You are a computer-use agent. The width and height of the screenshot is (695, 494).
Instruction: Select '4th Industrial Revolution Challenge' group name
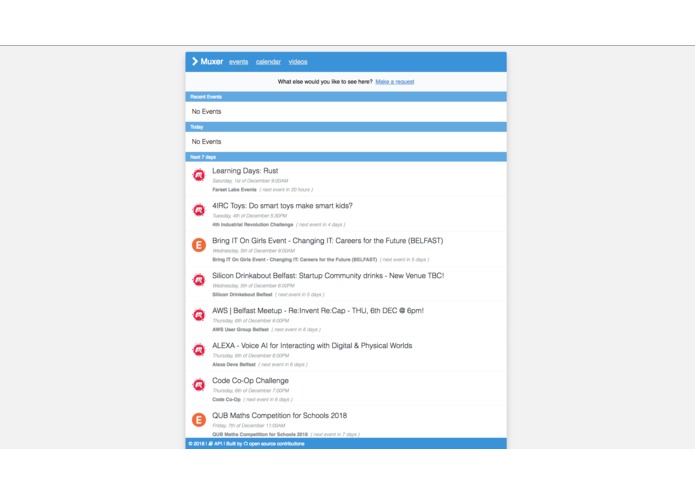(253, 225)
